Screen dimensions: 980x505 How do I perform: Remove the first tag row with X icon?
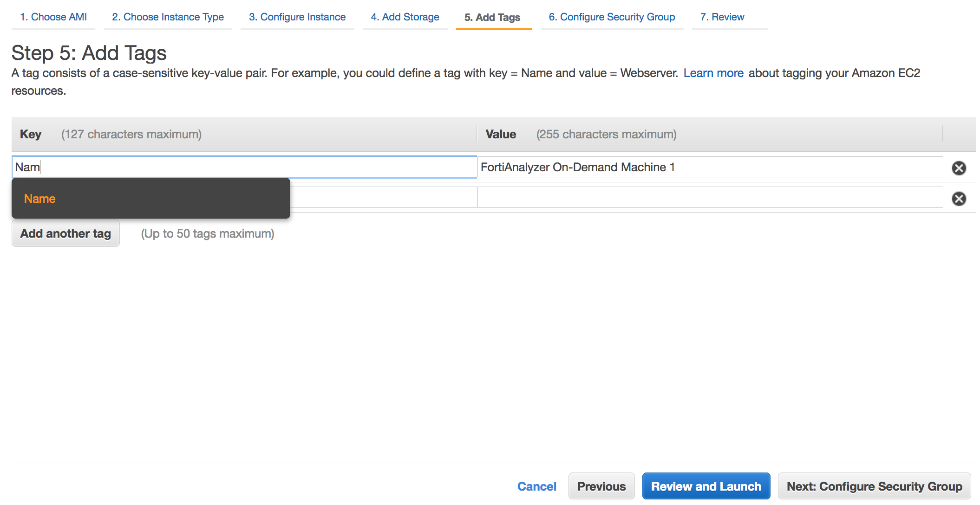(959, 168)
